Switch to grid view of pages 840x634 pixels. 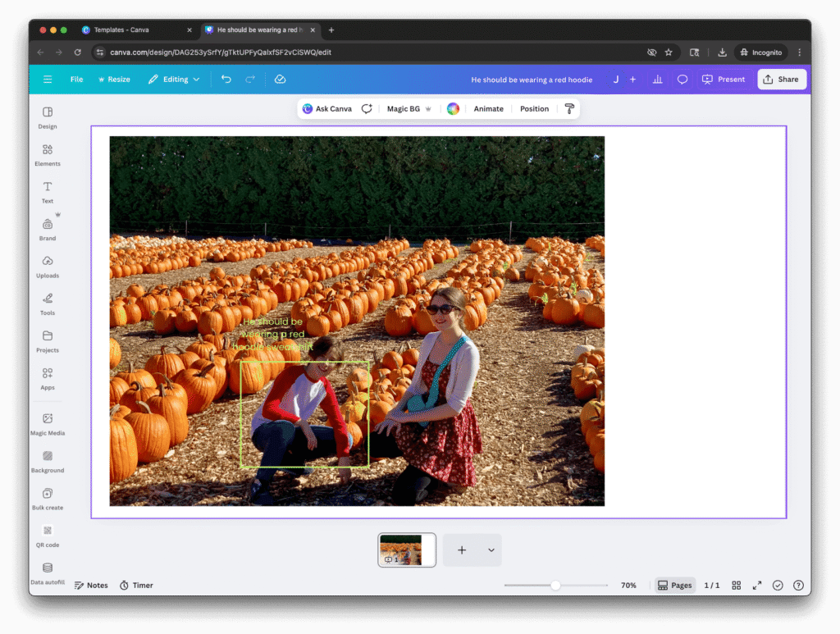click(x=736, y=585)
